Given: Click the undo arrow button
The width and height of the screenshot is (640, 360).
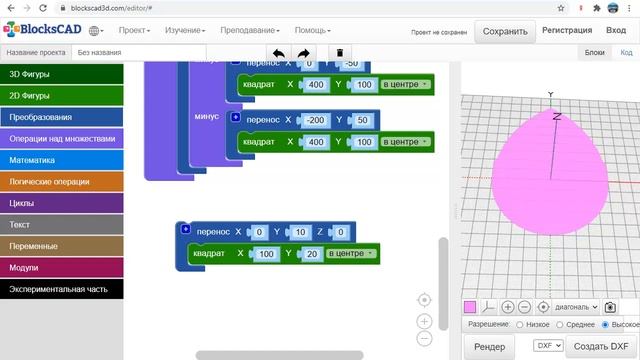Looking at the screenshot, I should tap(279, 53).
